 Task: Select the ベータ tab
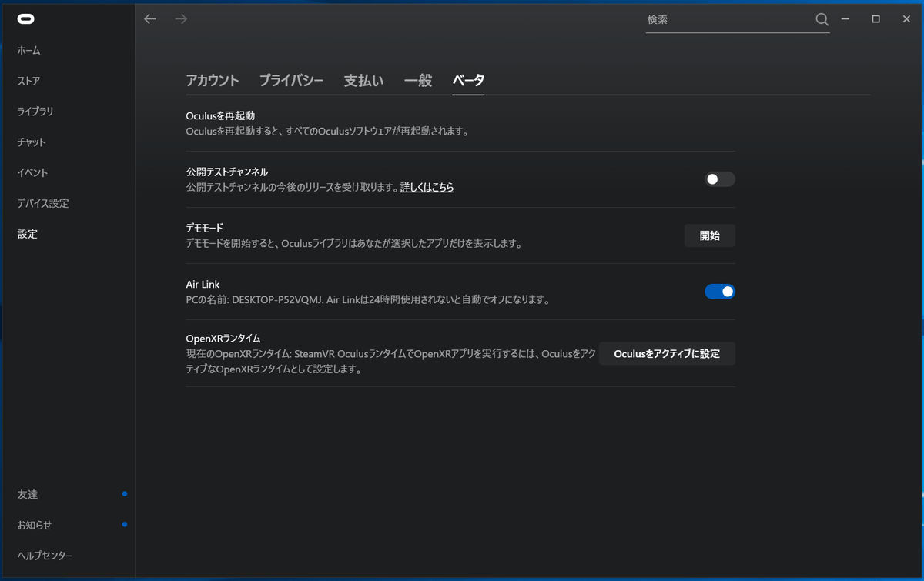[x=468, y=80]
